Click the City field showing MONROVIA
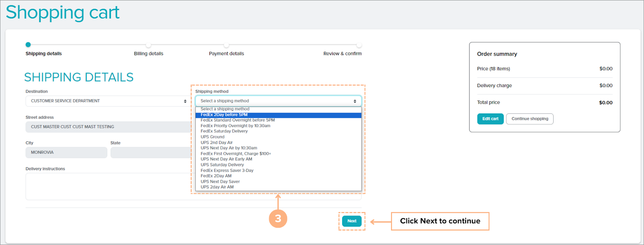This screenshot has width=644, height=245. click(66, 152)
